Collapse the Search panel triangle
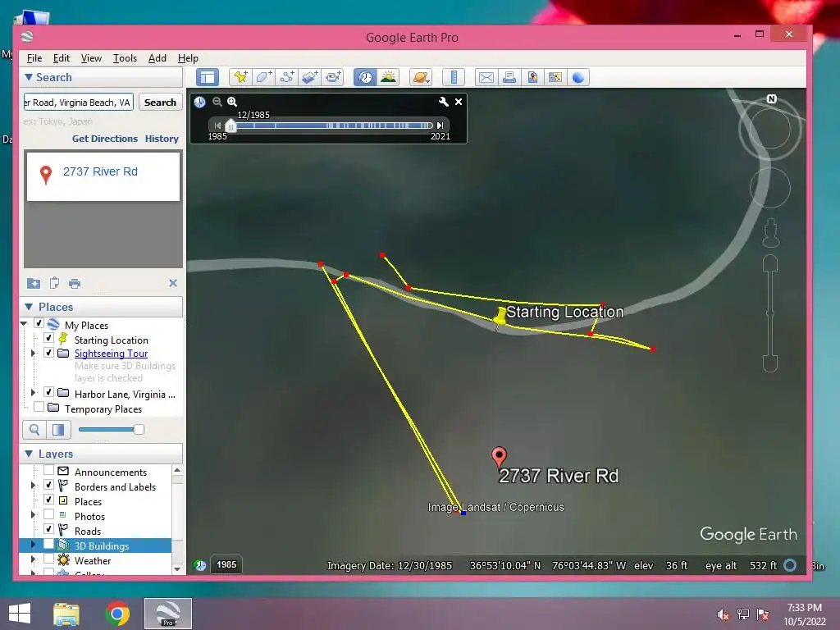The height and width of the screenshot is (630, 840). (x=29, y=77)
